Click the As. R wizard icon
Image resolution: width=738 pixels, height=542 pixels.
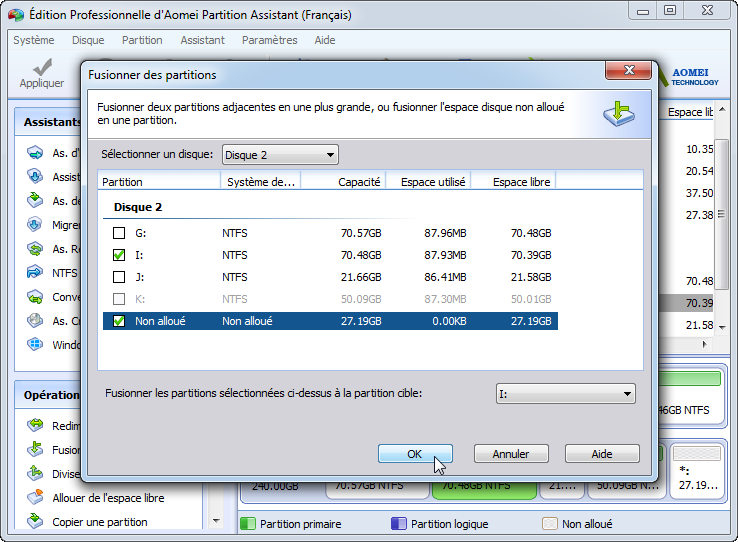tap(35, 248)
